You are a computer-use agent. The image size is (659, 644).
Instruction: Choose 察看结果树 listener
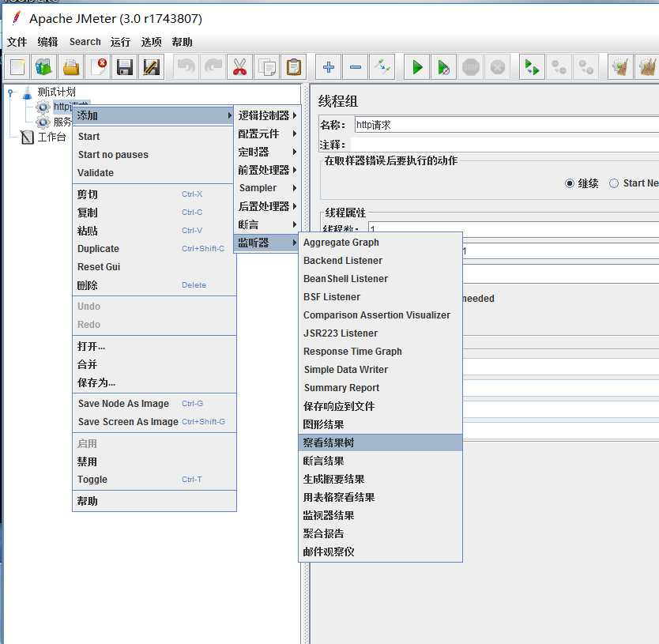[380, 443]
